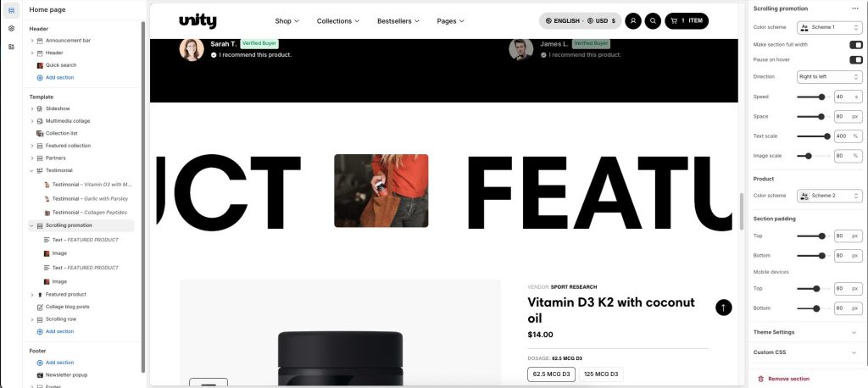The width and height of the screenshot is (868, 388).
Task: Click the Text scale slider
Action: coord(813,136)
